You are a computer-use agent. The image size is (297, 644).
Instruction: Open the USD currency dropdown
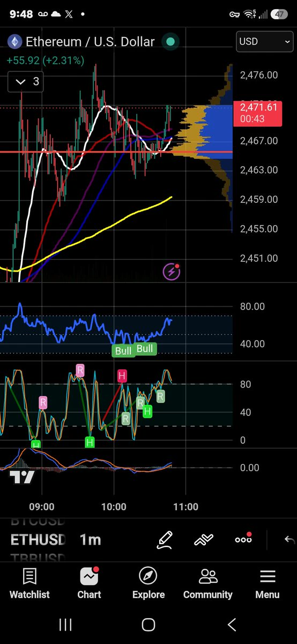[264, 41]
